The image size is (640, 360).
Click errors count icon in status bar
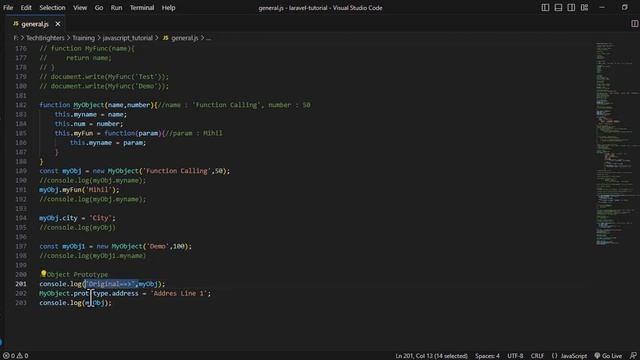pyautogui.click(x=9, y=356)
